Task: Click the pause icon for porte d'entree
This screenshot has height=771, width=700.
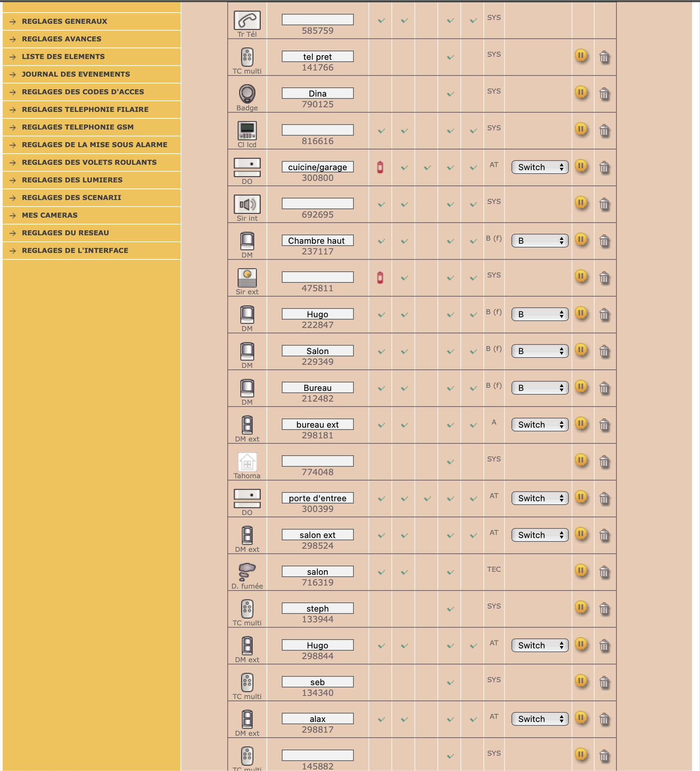Action: [x=581, y=497]
